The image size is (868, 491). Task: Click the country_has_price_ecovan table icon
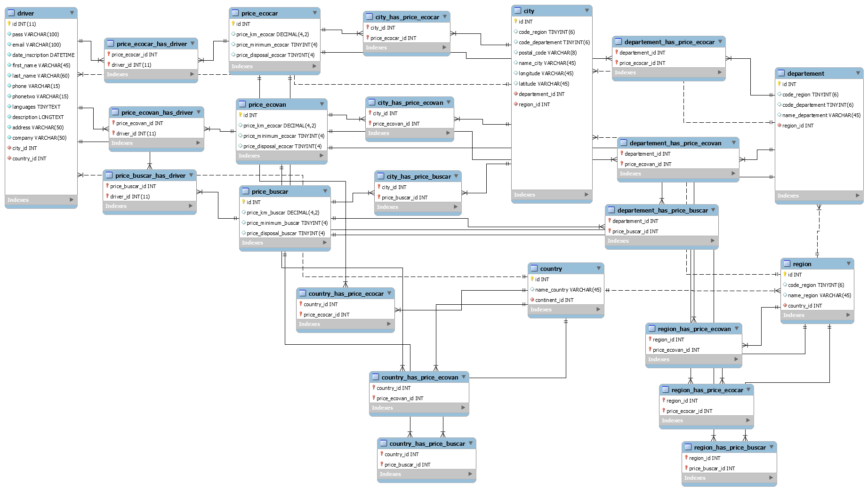click(376, 377)
